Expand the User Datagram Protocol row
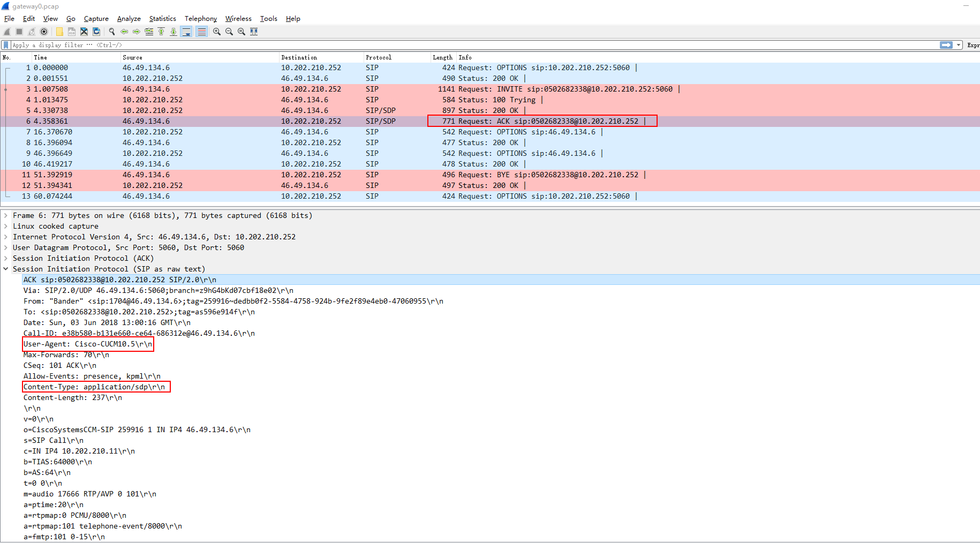 point(6,247)
